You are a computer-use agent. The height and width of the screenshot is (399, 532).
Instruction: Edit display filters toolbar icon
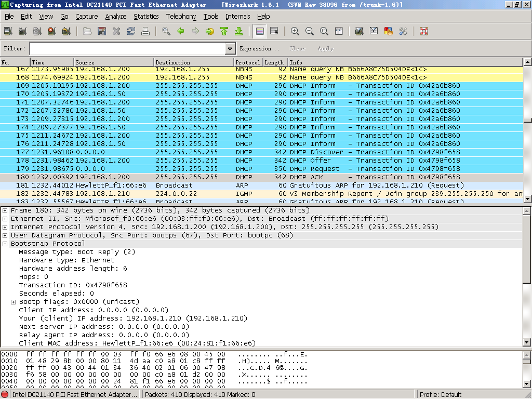374,31
